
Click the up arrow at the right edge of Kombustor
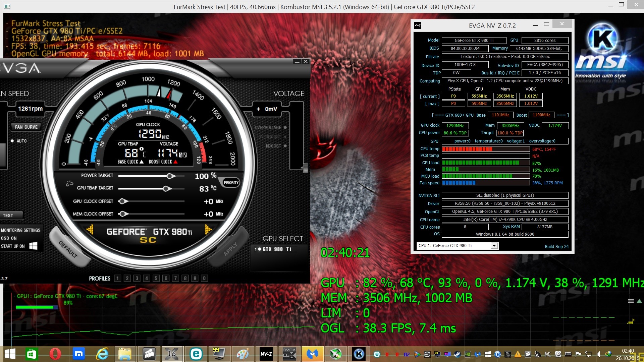click(639, 301)
